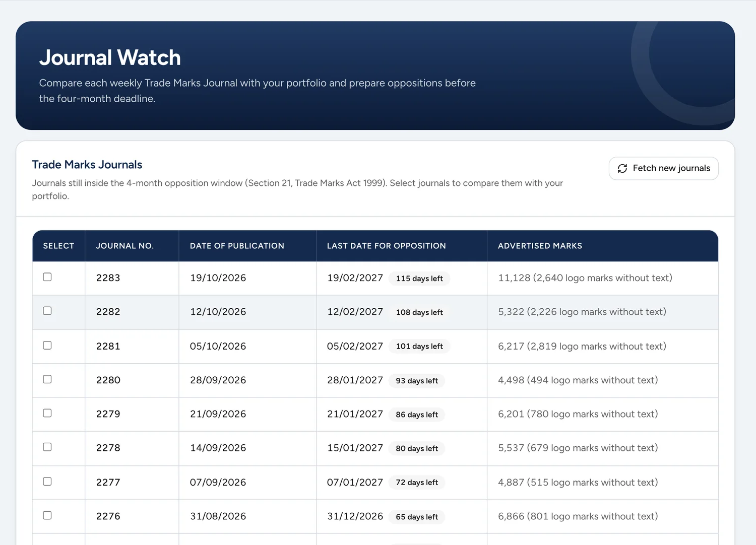Click the 115 days left badge
The height and width of the screenshot is (545, 756).
click(x=419, y=279)
